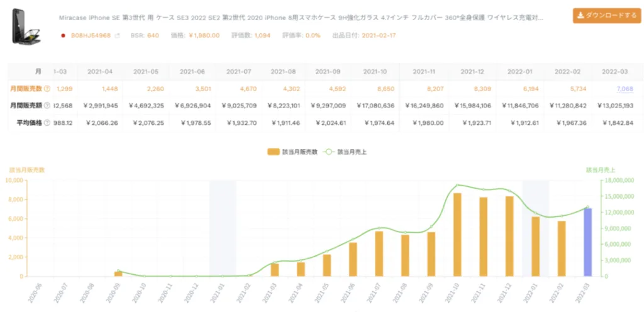Click the 月間販売額 row label
Viewport: 644px width, 312px height.
click(26, 106)
